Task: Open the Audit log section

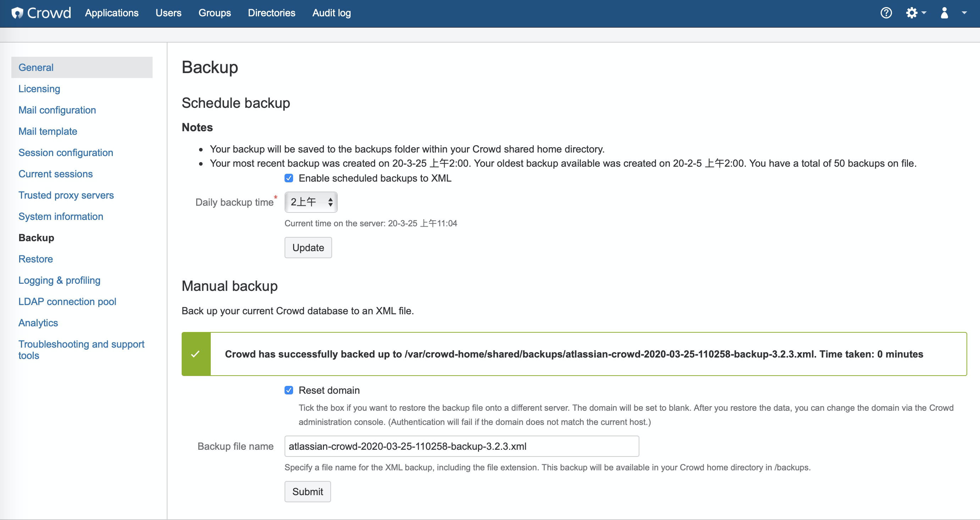Action: click(x=331, y=12)
